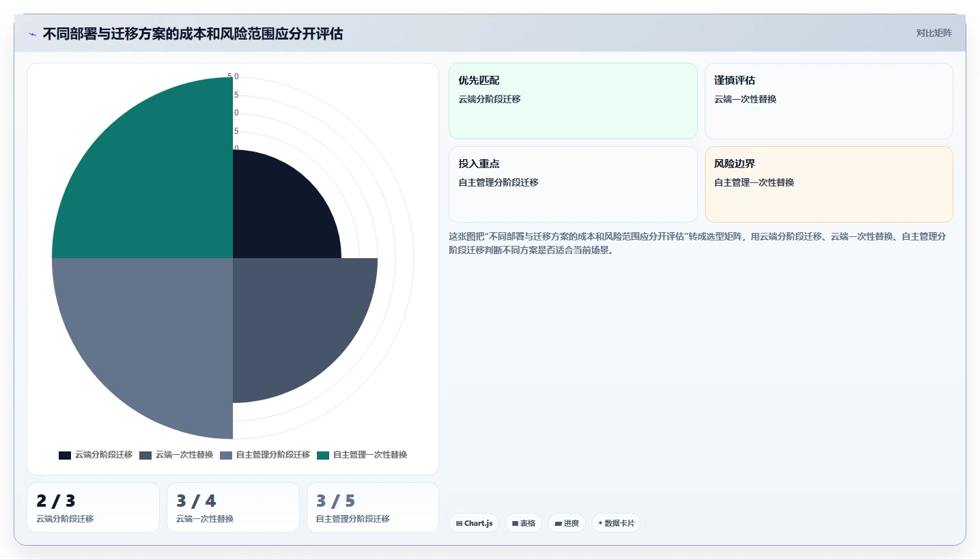Click label 云端分阶段迁移 under 2 / 3
Image resolution: width=980 pixels, height=560 pixels.
click(65, 519)
